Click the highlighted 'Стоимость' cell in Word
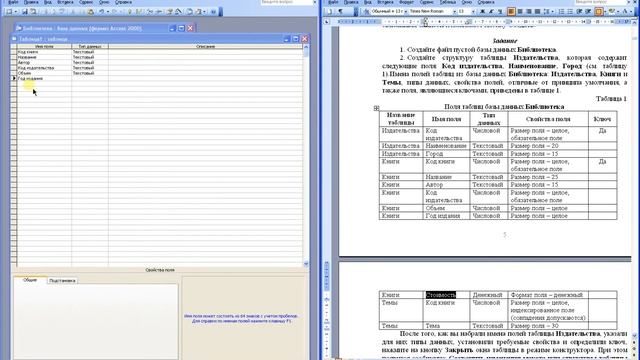Image resolution: width=640 pixels, height=360 pixels. click(441, 295)
